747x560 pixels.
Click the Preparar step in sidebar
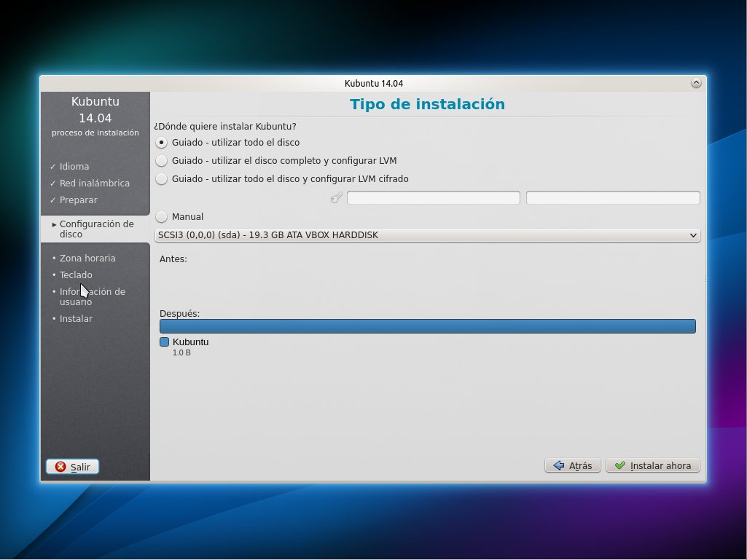78,200
